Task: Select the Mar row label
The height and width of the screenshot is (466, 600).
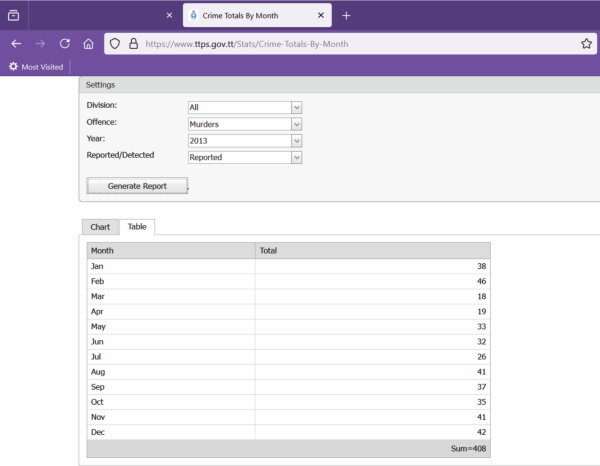Action: (98, 297)
